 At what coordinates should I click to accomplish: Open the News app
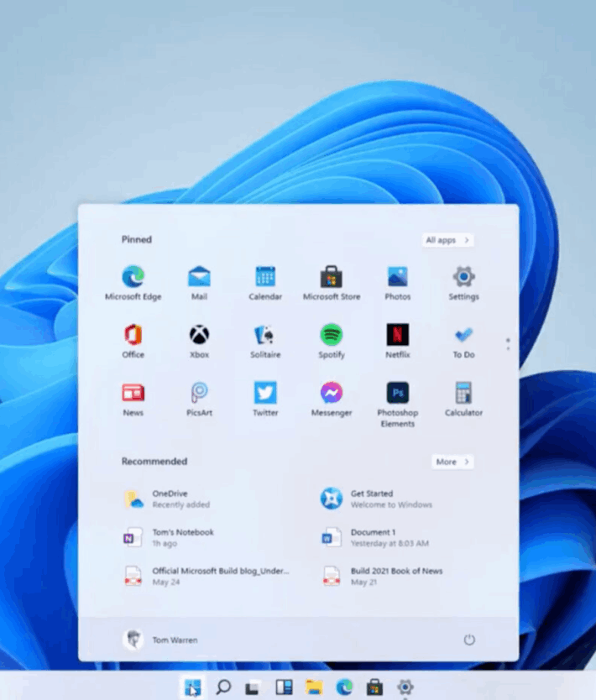pyautogui.click(x=133, y=400)
